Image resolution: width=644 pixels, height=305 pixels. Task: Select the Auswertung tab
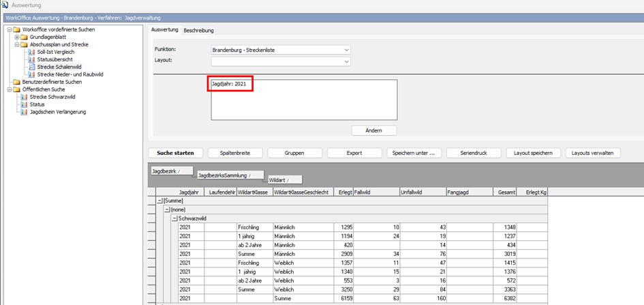[x=164, y=30]
